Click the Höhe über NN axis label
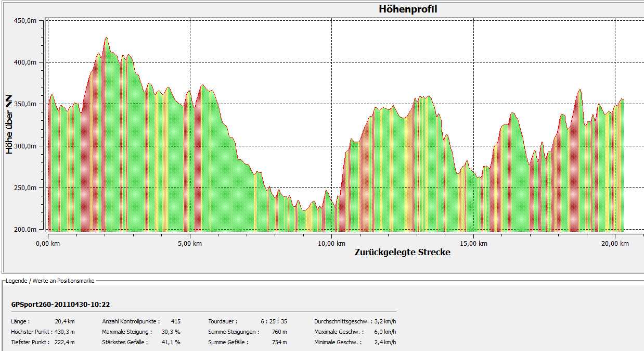Image resolution: width=644 pixels, height=351 pixels. coord(9,125)
